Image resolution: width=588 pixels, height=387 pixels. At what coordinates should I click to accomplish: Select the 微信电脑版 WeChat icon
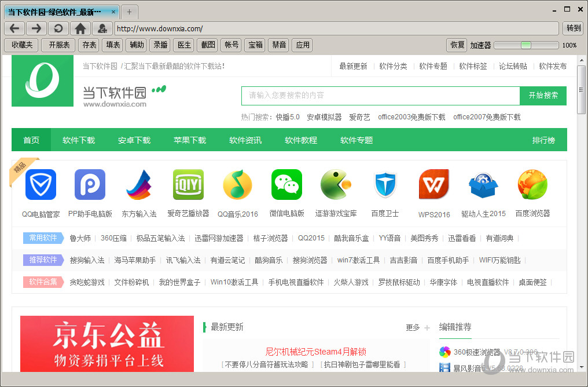pos(286,184)
